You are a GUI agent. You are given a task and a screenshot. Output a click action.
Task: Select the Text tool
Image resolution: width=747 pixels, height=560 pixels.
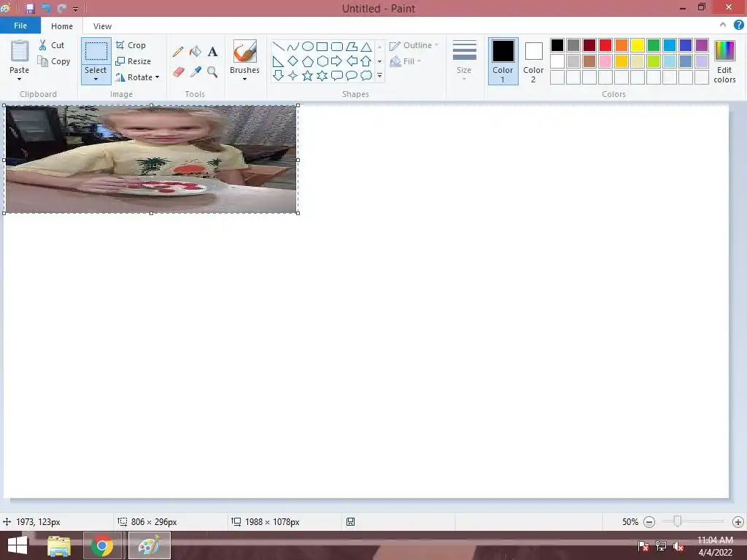[x=212, y=52]
